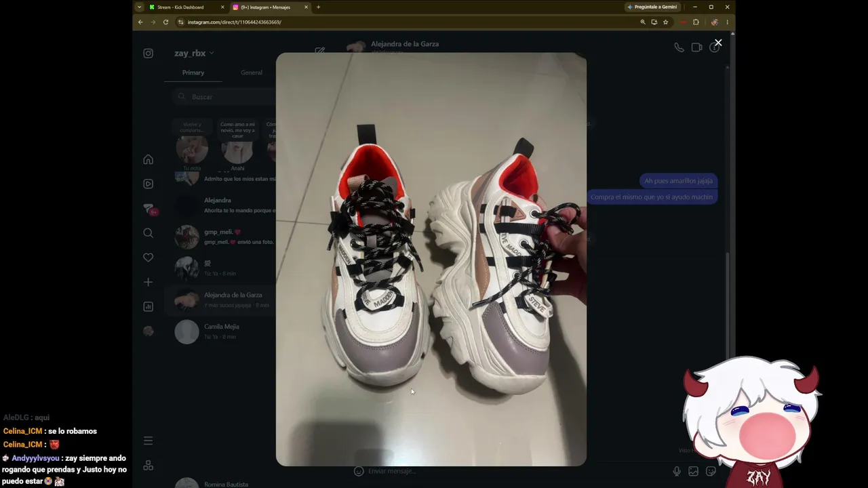The width and height of the screenshot is (868, 488).
Task: Create a new post with plus icon
Action: pos(148,282)
